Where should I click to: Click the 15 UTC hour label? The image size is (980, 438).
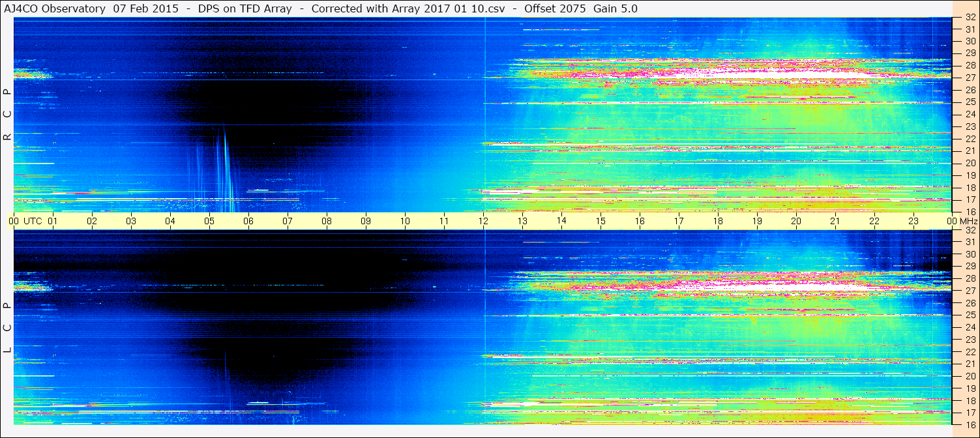coord(601,221)
